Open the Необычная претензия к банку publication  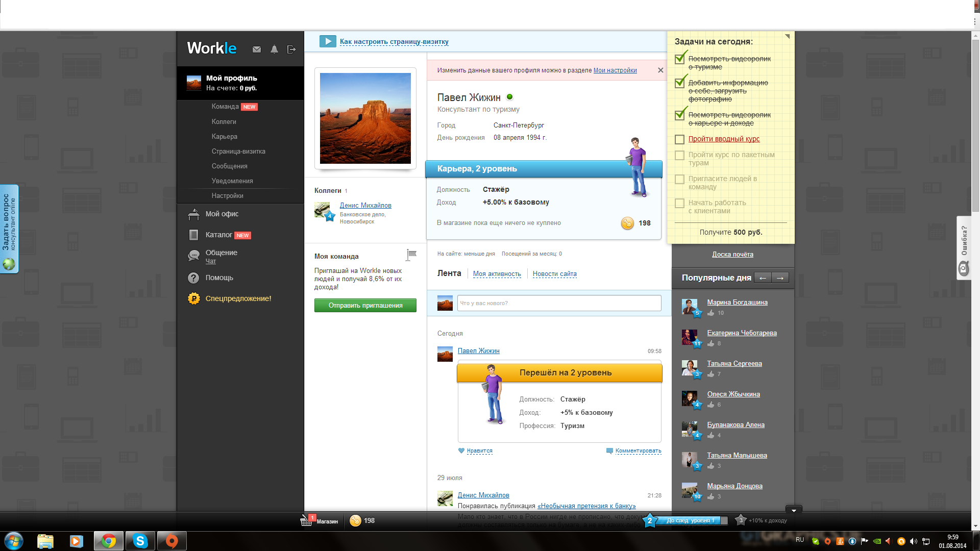point(586,506)
